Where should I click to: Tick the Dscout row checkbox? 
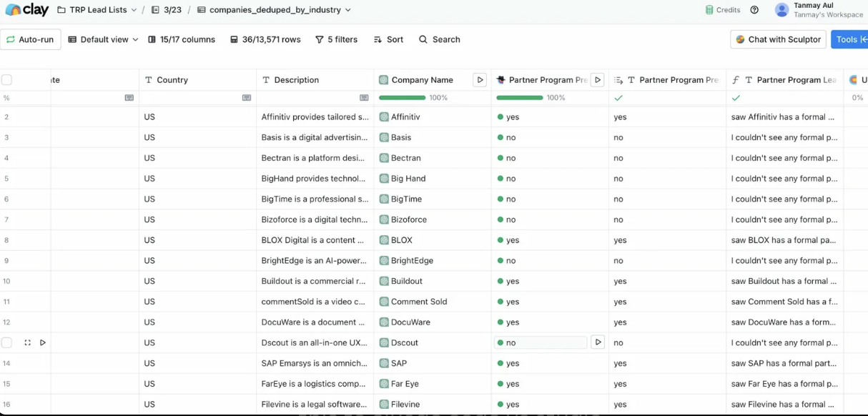click(6, 343)
